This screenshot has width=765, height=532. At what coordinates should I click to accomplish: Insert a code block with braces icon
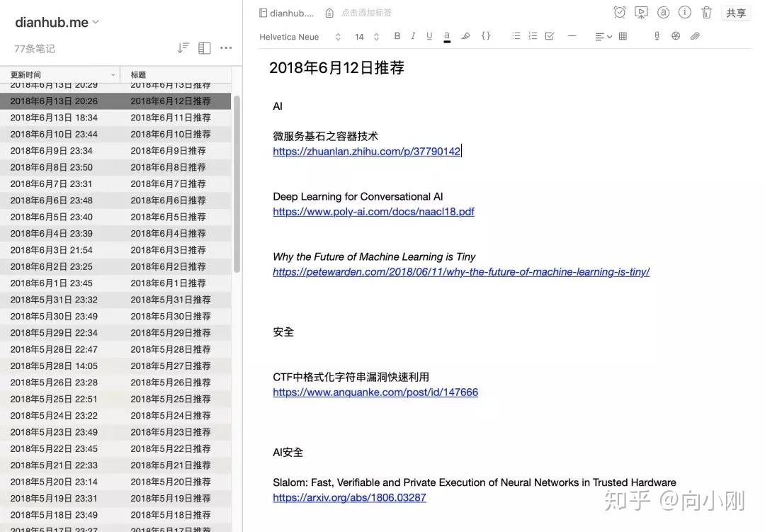click(x=485, y=35)
